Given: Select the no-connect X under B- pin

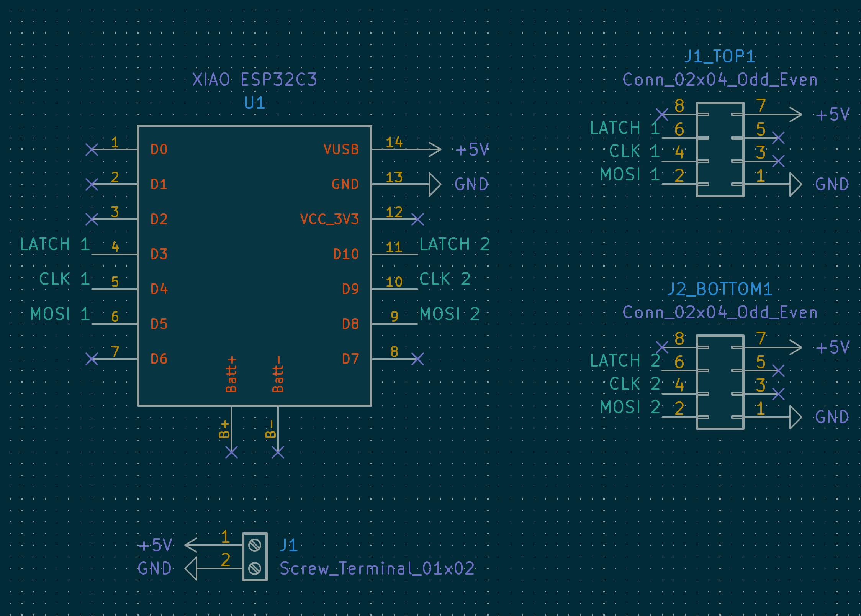Looking at the screenshot, I should click(278, 452).
